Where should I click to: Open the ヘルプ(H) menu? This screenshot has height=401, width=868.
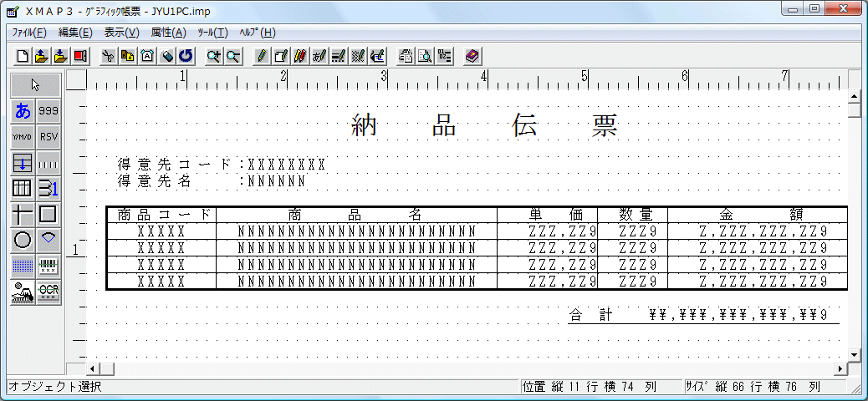(x=258, y=33)
